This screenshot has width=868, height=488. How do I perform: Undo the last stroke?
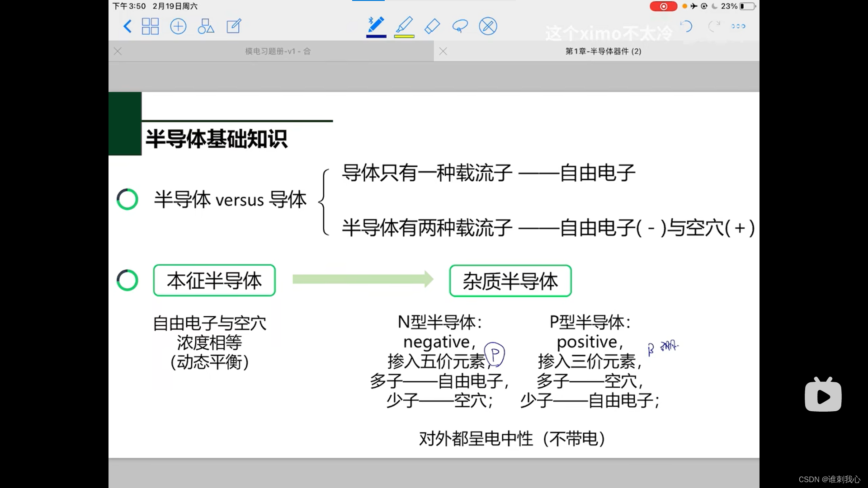coord(686,26)
